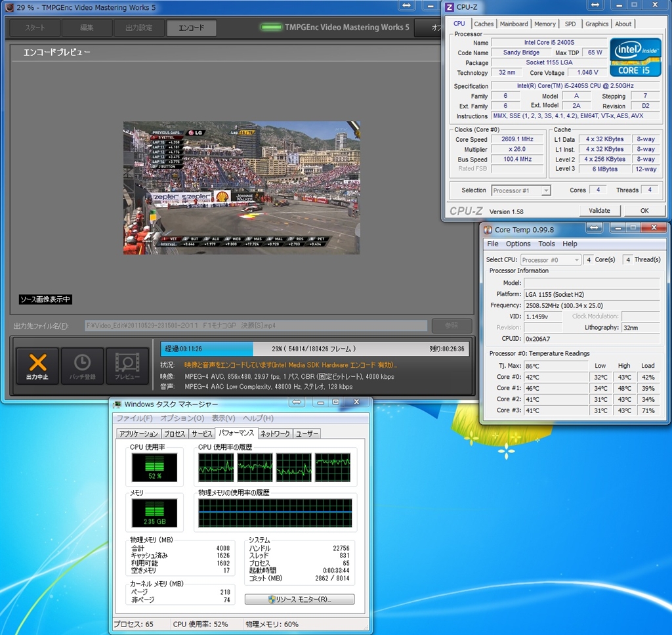Click the プレビュー magnifier film icon
This screenshot has height=635, width=672.
point(127,363)
